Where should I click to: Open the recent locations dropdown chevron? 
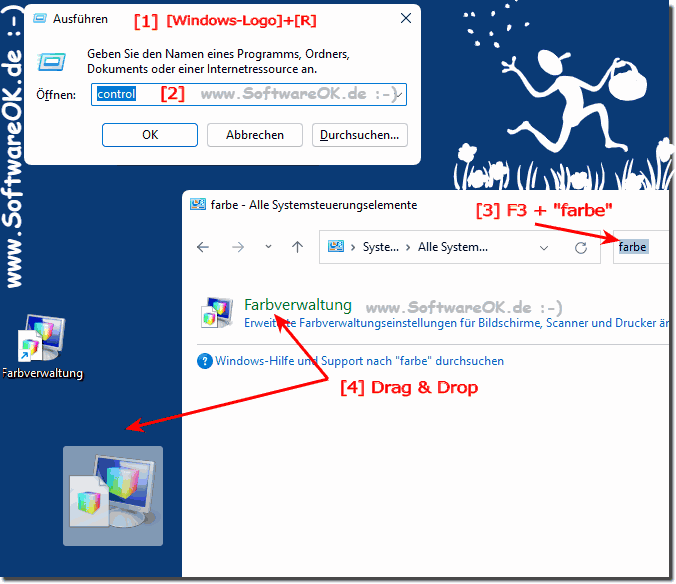(x=268, y=247)
